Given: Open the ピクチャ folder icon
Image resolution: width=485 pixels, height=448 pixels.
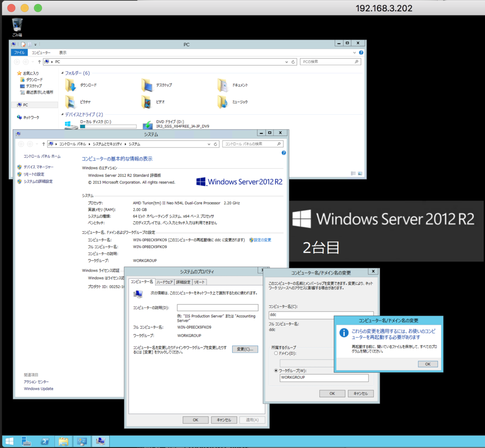Looking at the screenshot, I should (x=71, y=102).
